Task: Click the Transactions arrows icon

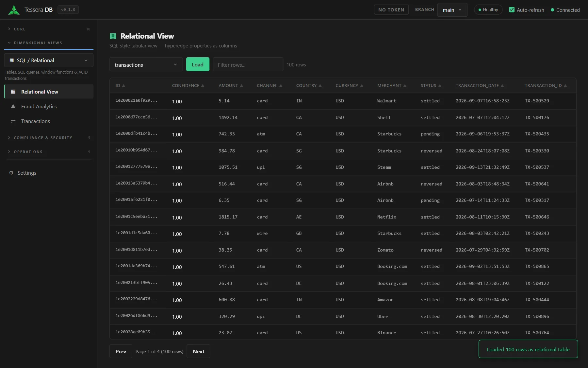Action: (x=13, y=121)
